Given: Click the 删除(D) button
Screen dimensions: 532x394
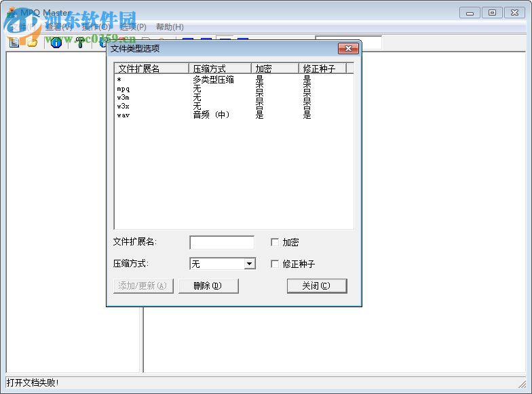Looking at the screenshot, I should (208, 286).
